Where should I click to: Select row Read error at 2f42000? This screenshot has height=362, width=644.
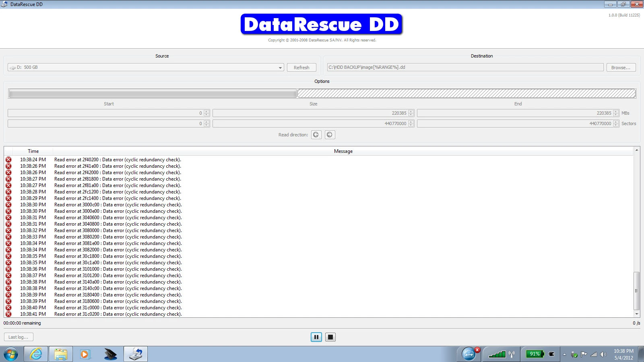[x=319, y=173]
